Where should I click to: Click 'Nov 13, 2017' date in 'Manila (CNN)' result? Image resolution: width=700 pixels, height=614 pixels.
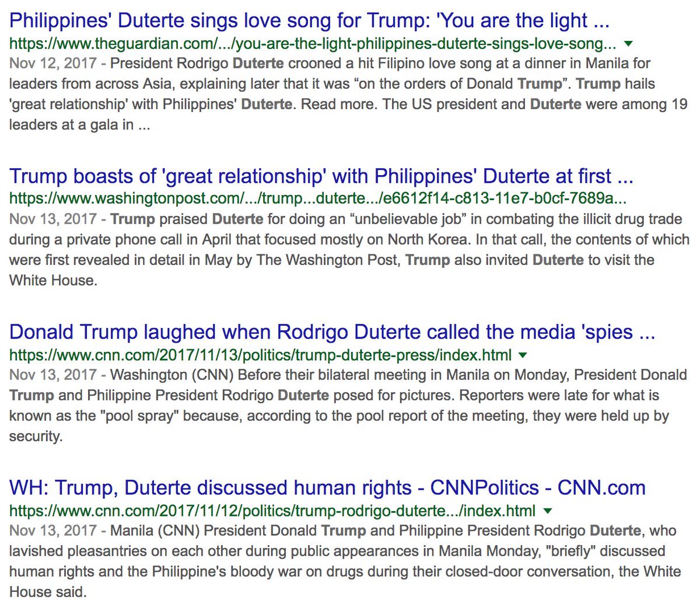pos(53,531)
